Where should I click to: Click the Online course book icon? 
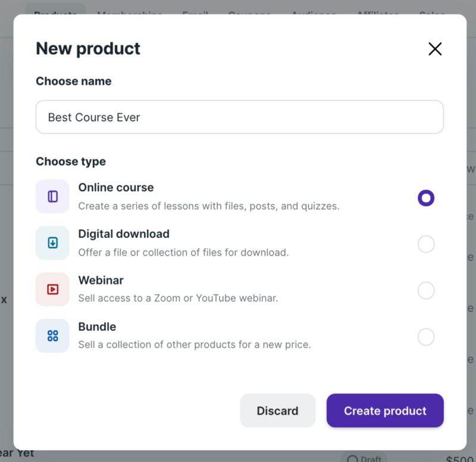pos(52,196)
